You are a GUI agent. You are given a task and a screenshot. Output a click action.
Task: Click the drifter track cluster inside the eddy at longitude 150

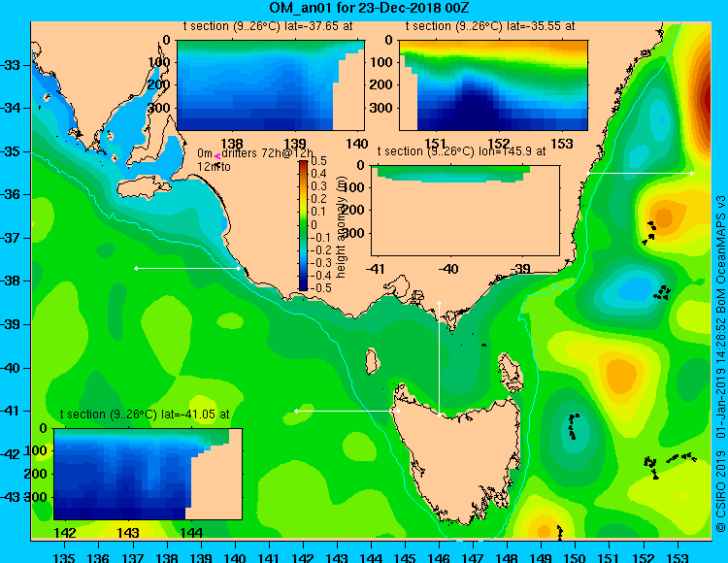pos(573,426)
